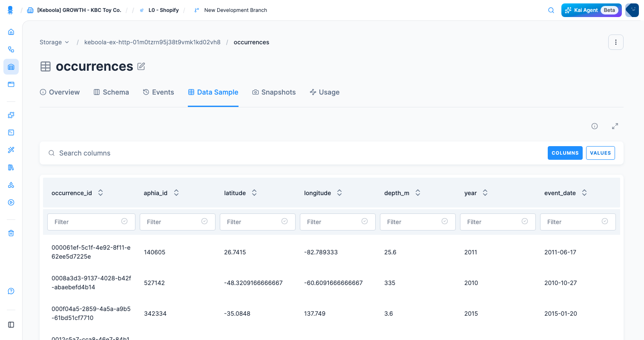Select cell value 137.749
Image resolution: width=644 pixels, height=340 pixels.
[x=315, y=314]
